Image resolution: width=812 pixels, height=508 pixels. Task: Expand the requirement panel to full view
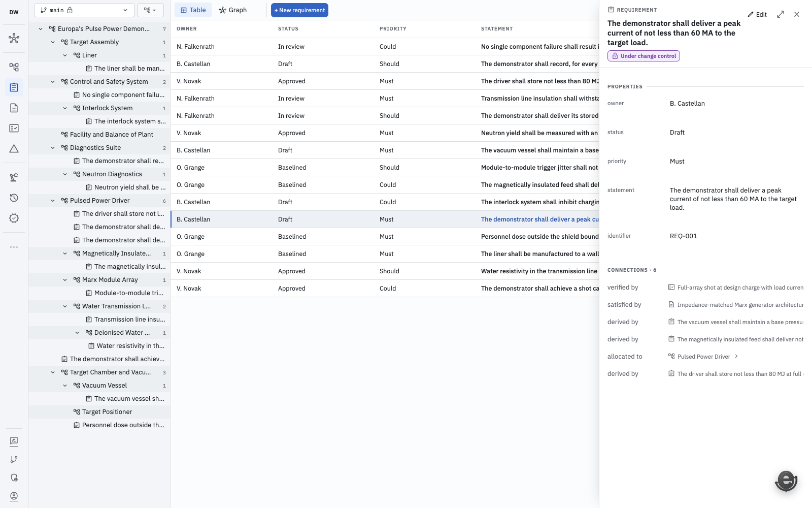pyautogui.click(x=781, y=14)
